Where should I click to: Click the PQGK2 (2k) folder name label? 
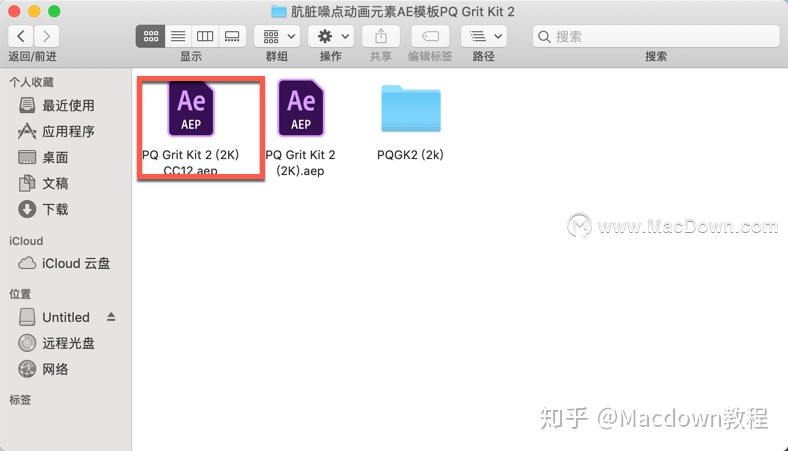pyautogui.click(x=411, y=154)
